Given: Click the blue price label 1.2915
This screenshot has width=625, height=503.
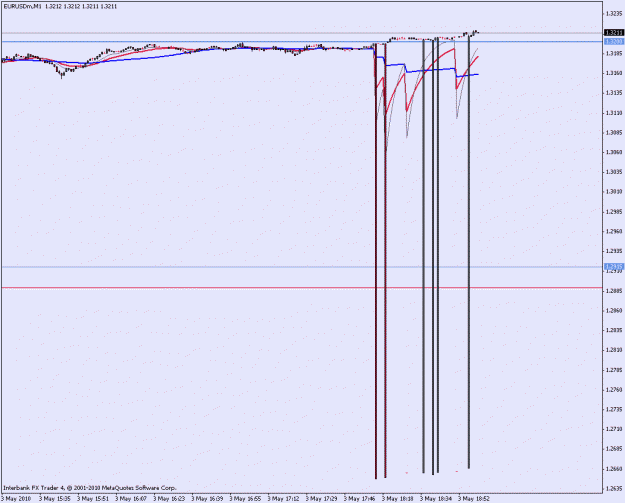Looking at the screenshot, I should [x=614, y=266].
